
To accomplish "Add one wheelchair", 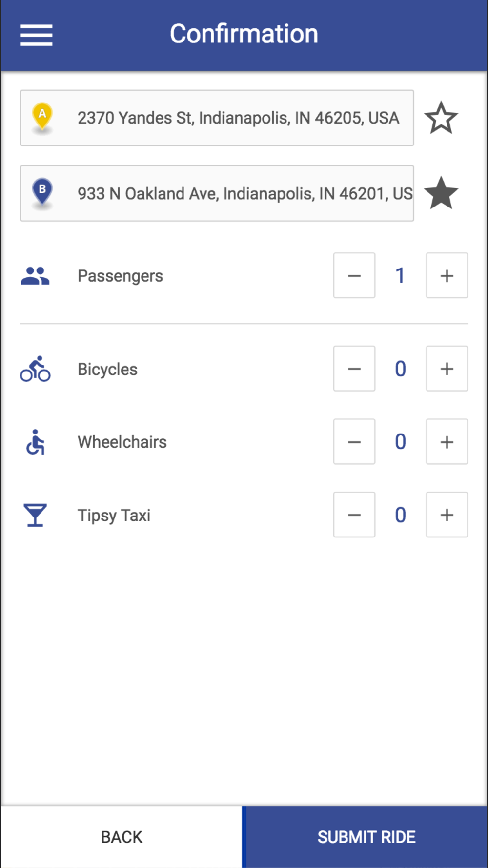I will click(x=447, y=441).
